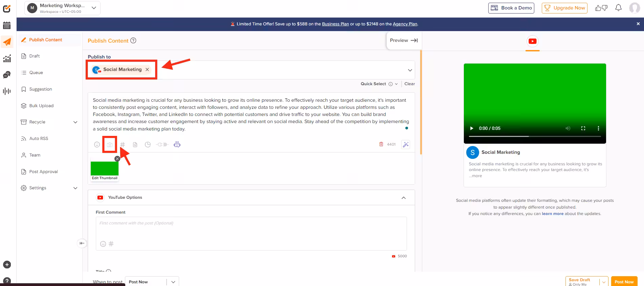Click the YouTube icon tab in preview
Viewport: 644px width, 286px height.
533,41
